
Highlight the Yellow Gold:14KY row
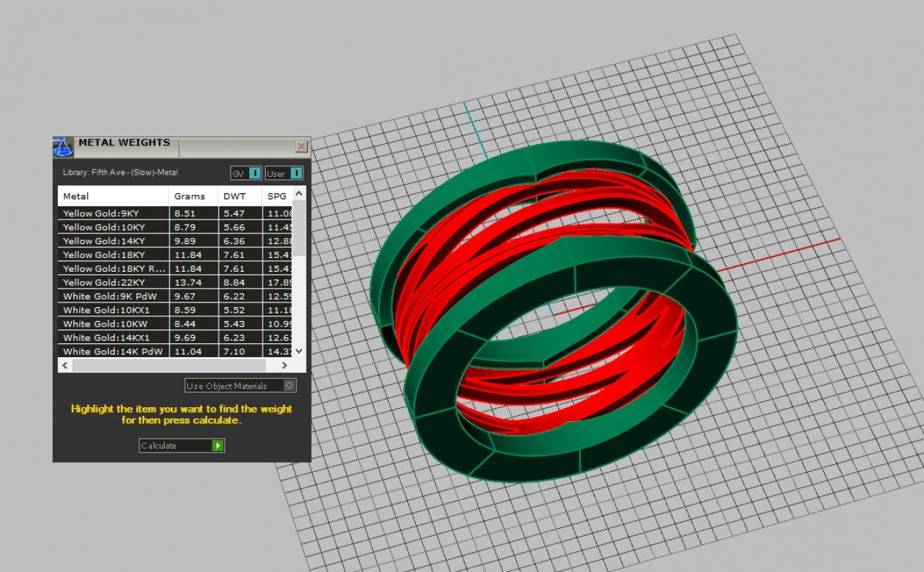112,241
